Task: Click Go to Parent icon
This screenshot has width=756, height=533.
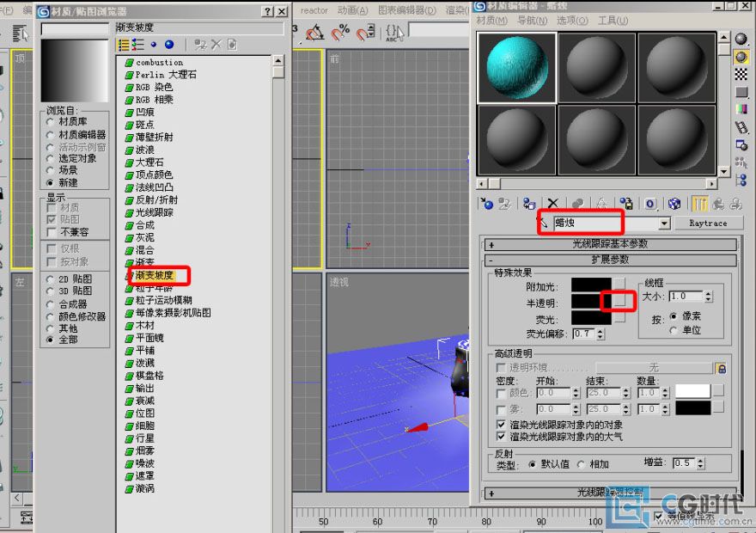Action: 718,204
